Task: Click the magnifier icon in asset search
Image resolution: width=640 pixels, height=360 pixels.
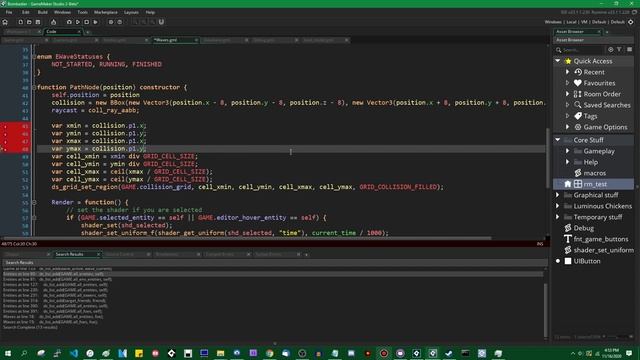Action: coord(558,50)
